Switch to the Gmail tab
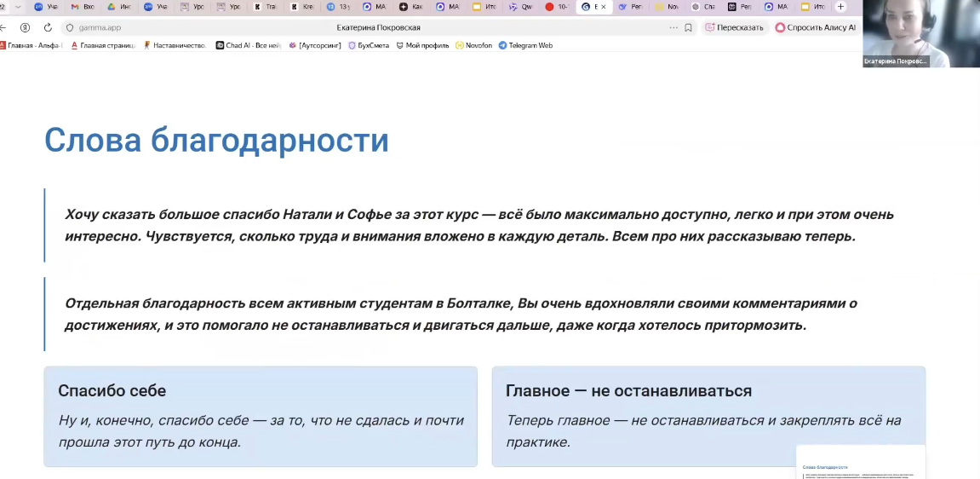Viewport: 980px width, 479px height. 83,7
